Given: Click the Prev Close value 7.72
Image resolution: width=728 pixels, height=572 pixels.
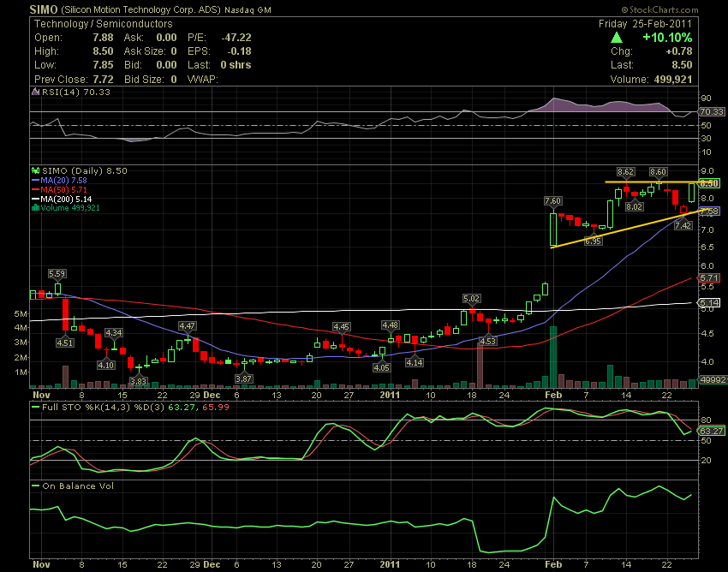Looking at the screenshot, I should tap(103, 80).
